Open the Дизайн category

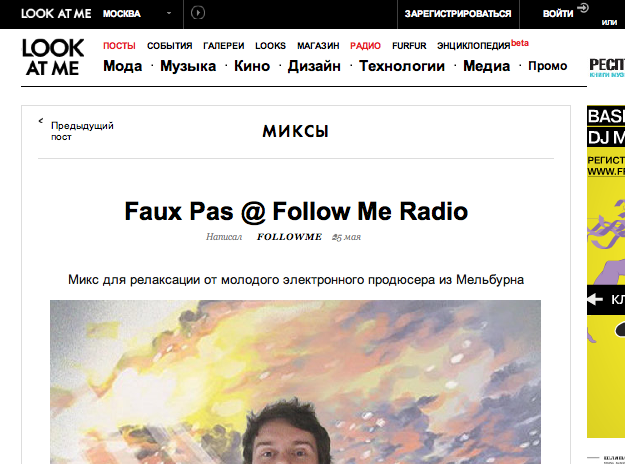(314, 66)
